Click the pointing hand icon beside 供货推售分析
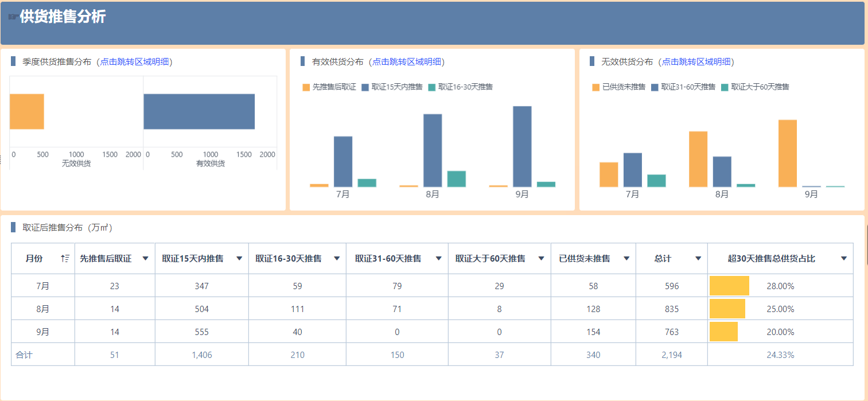 (13, 17)
